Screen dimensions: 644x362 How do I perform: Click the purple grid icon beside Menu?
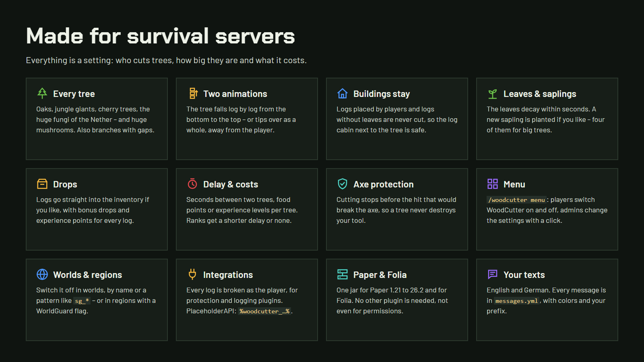493,184
